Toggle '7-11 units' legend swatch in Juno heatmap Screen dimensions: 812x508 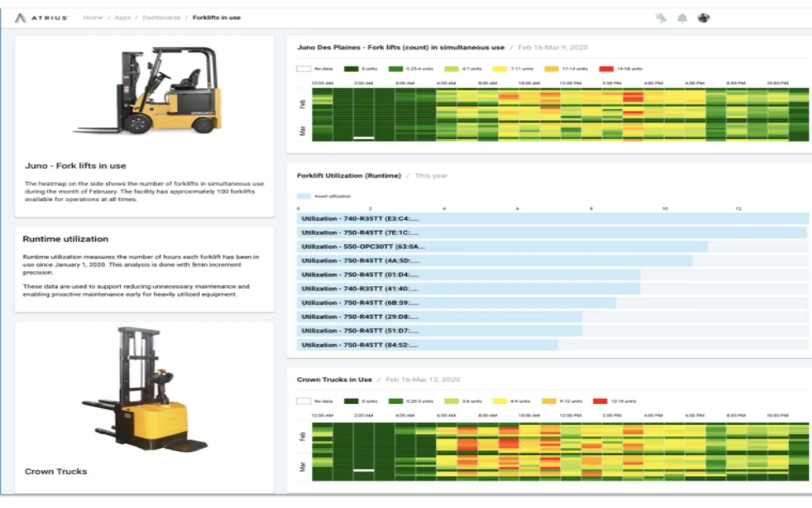(500, 69)
